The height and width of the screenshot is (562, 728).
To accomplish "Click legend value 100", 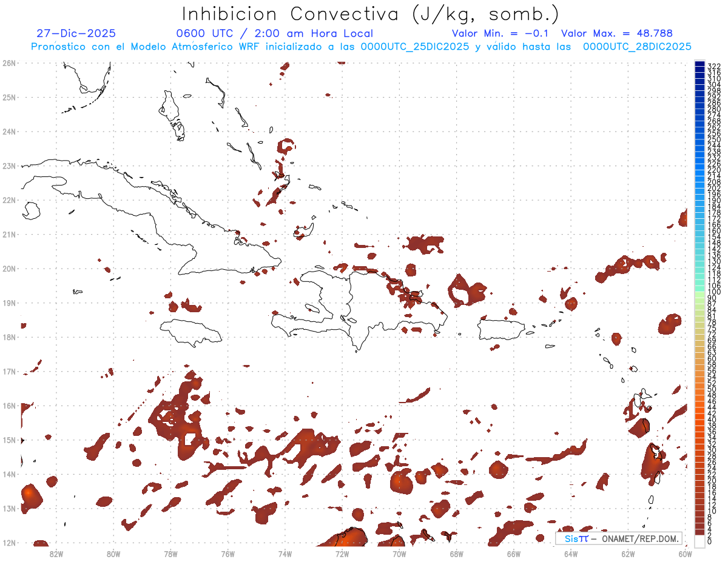I will click(714, 293).
